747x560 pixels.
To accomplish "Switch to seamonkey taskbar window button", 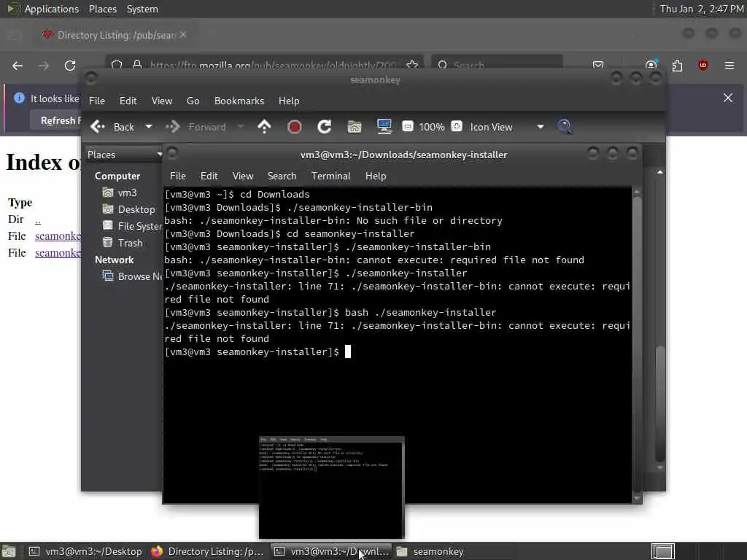I will click(452, 551).
